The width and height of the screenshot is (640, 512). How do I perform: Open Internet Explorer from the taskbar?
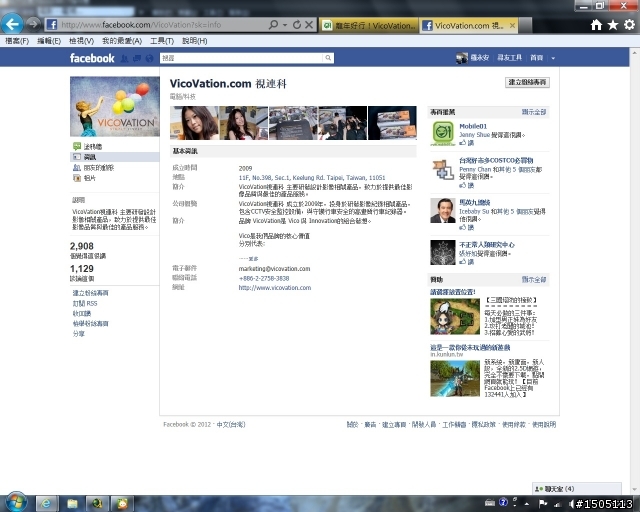pos(46,503)
